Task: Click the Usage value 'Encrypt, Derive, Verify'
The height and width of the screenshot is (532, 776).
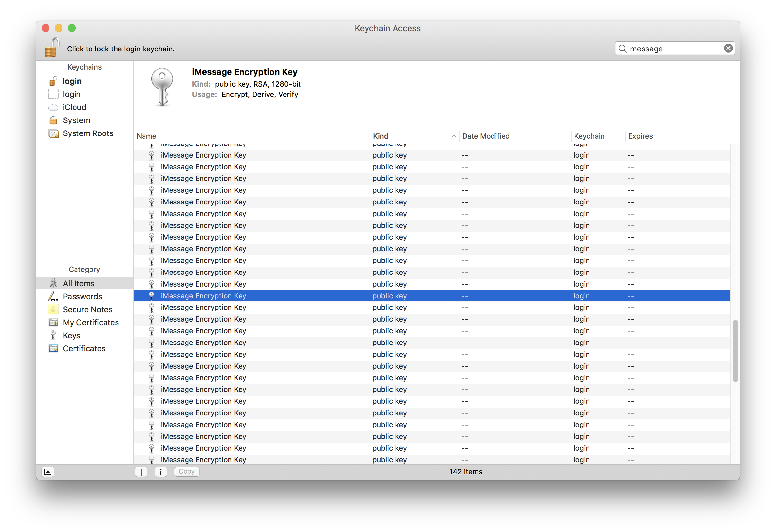Action: 260,94
